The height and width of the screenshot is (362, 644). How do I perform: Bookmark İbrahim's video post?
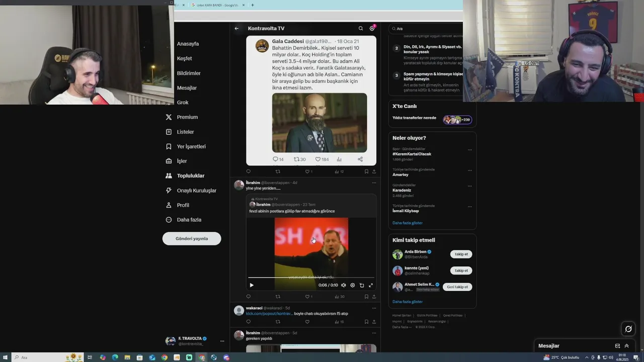[366, 297]
